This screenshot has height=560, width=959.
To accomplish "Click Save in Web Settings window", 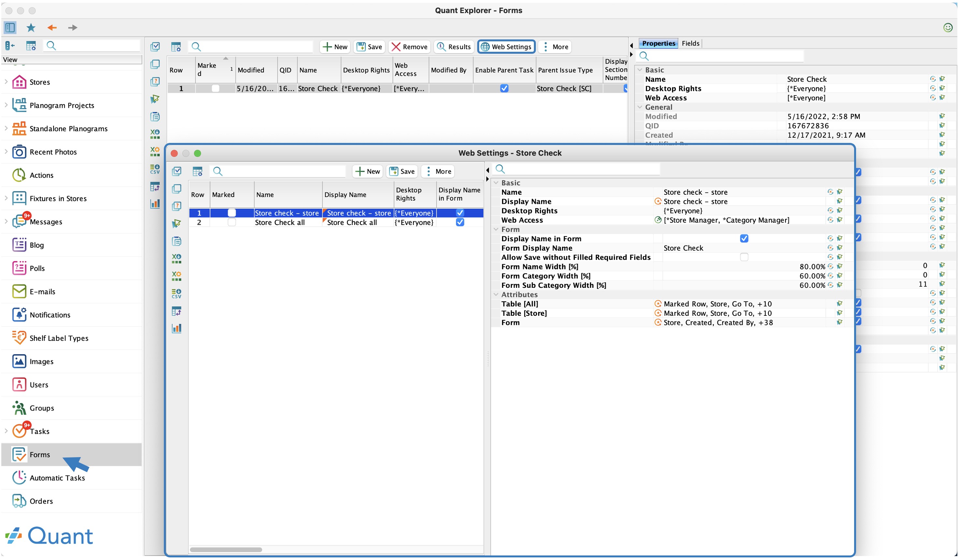I will pyautogui.click(x=402, y=171).
